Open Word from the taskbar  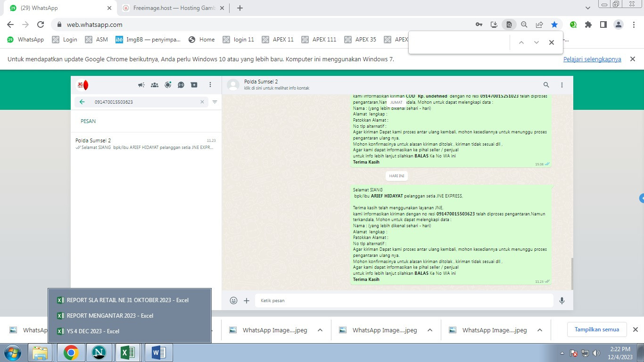pyautogui.click(x=158, y=353)
